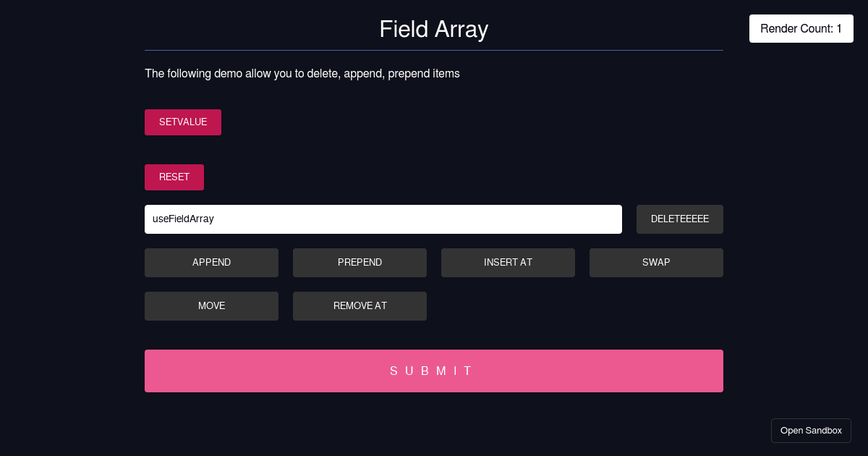
Task: Click the Render Count: 1 badge
Action: [801, 28]
